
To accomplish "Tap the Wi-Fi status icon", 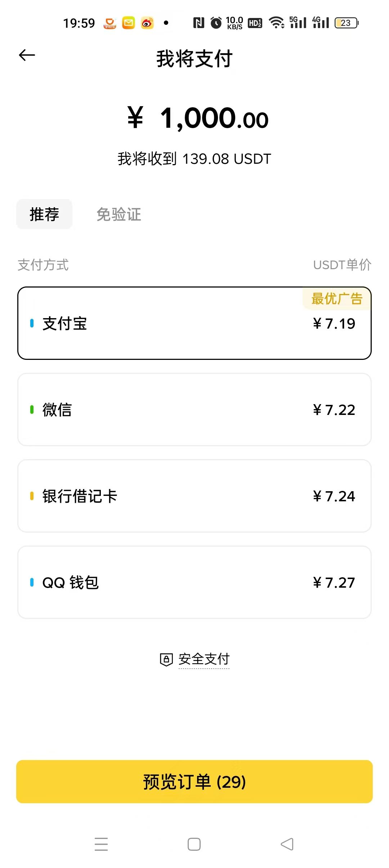I will pyautogui.click(x=277, y=23).
